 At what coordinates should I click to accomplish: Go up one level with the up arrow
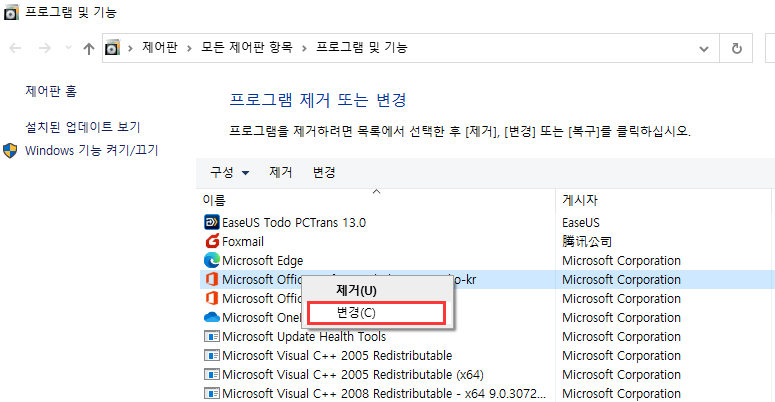coord(88,48)
